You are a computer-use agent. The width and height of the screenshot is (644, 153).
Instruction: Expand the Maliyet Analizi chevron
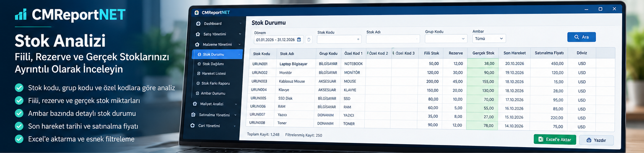(236, 104)
